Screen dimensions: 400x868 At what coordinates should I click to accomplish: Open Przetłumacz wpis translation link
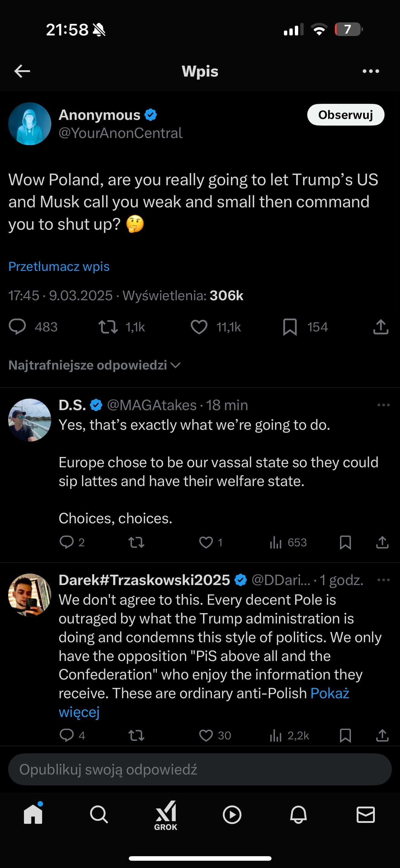point(59,267)
